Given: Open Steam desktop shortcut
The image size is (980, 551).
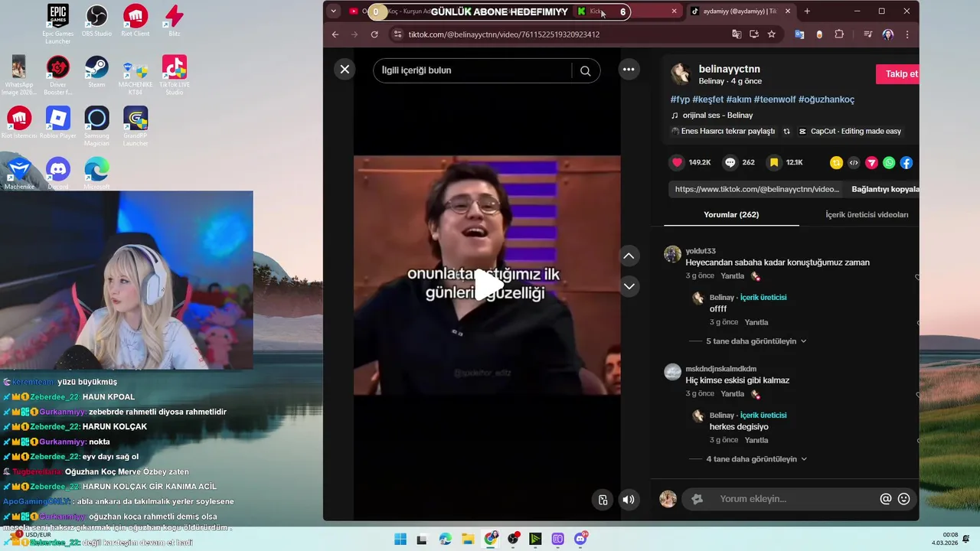Looking at the screenshot, I should tap(96, 72).
